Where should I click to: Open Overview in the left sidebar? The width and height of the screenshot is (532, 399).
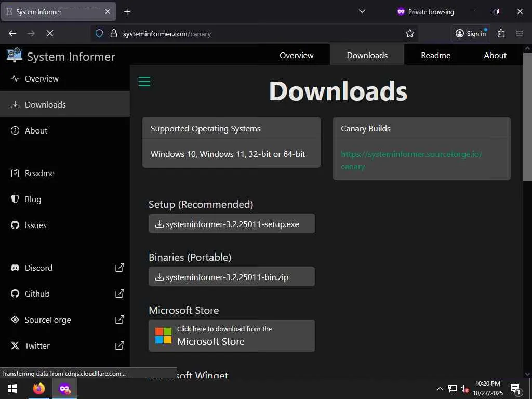click(65, 79)
